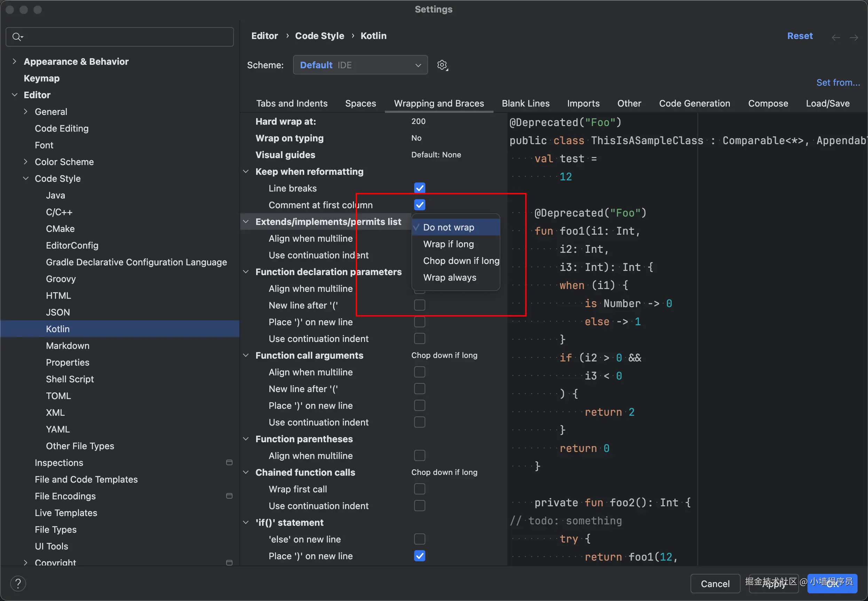Click the help question mark icon
868x601 pixels.
click(18, 583)
